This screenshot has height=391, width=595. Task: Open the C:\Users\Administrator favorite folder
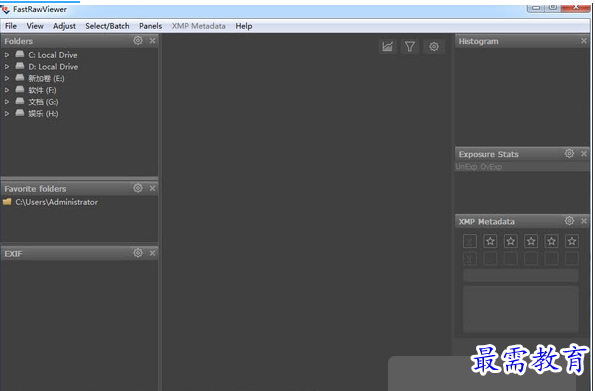56,202
